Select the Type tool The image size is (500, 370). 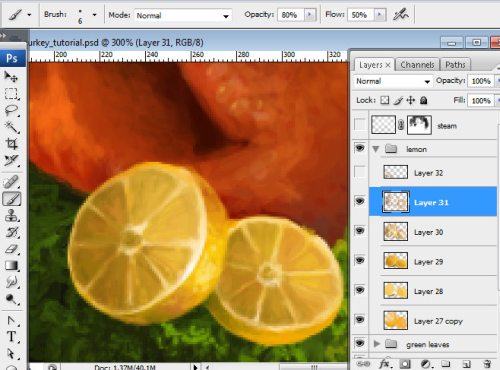[x=11, y=337]
